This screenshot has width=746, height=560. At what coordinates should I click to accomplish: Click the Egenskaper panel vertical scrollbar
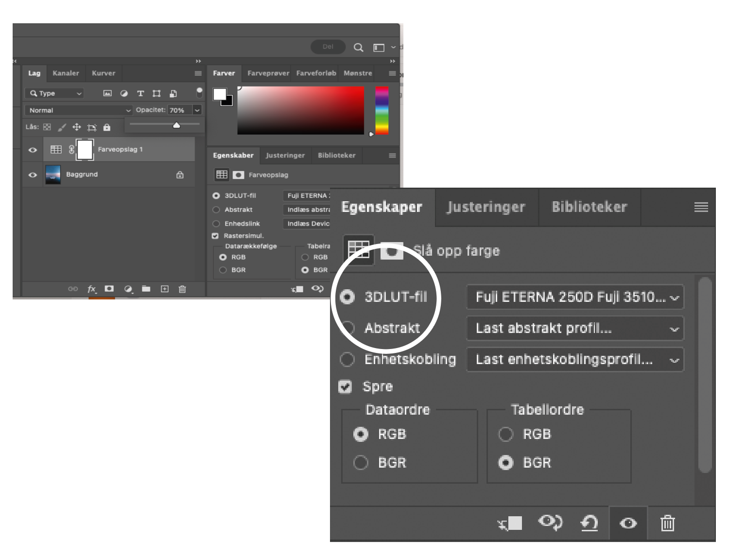(705, 374)
